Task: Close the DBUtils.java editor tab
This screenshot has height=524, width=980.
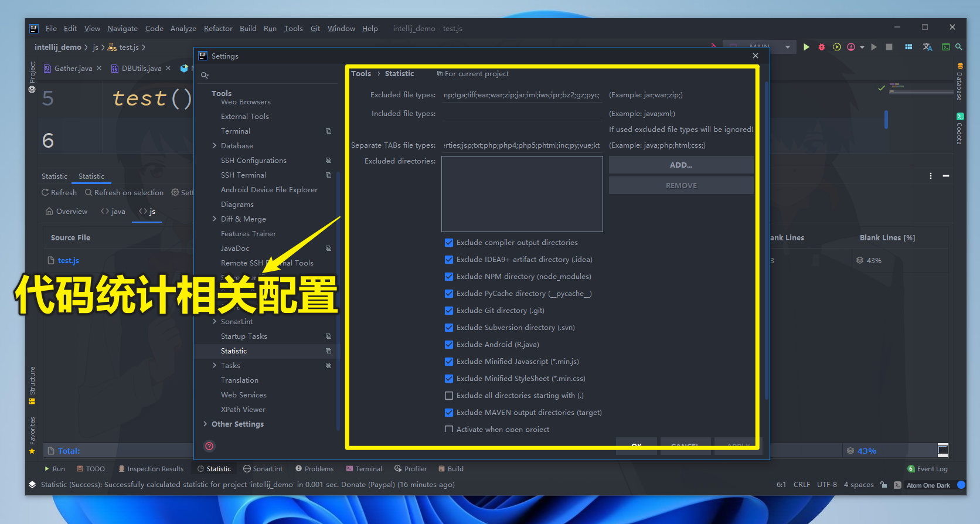Action: pos(168,68)
